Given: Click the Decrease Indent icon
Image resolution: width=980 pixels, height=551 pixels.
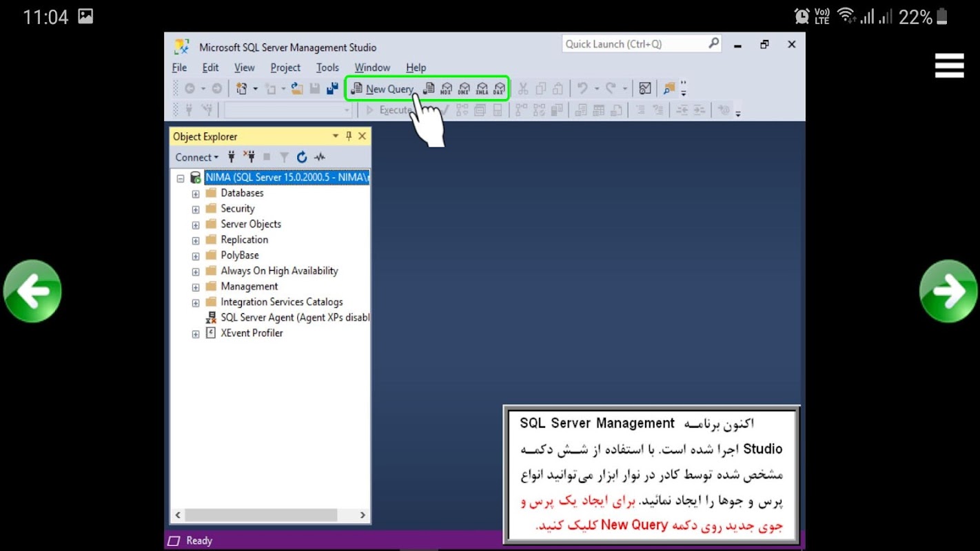Looking at the screenshot, I should point(682,110).
